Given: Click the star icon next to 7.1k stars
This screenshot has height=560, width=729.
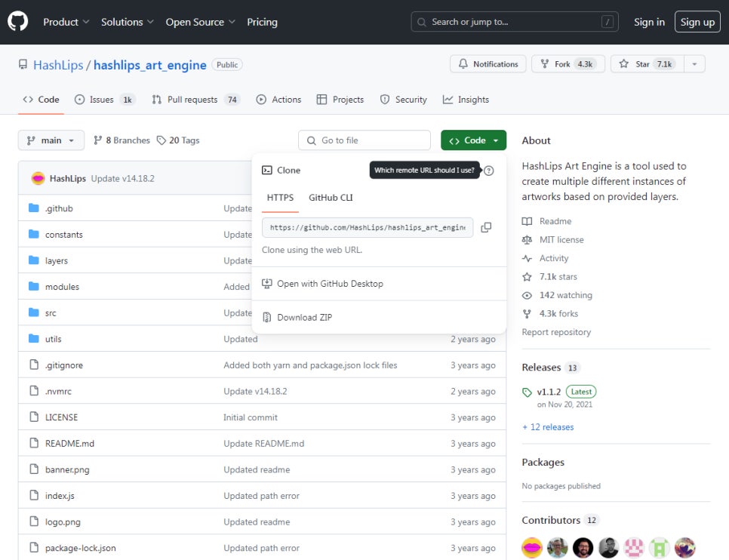Looking at the screenshot, I should click(527, 277).
